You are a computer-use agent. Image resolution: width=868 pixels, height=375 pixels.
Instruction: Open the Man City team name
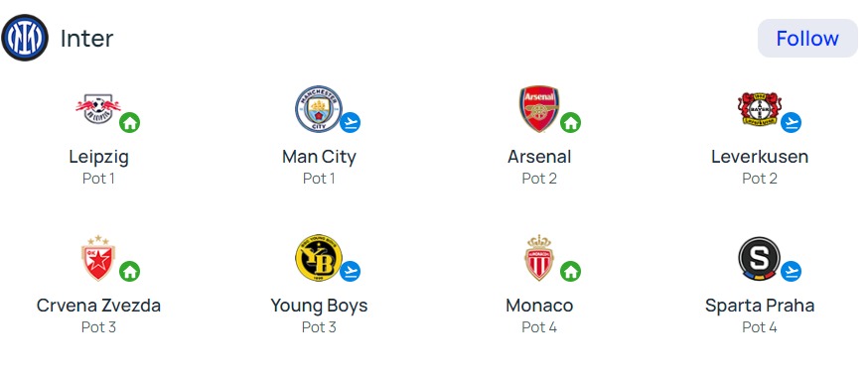pyautogui.click(x=319, y=157)
